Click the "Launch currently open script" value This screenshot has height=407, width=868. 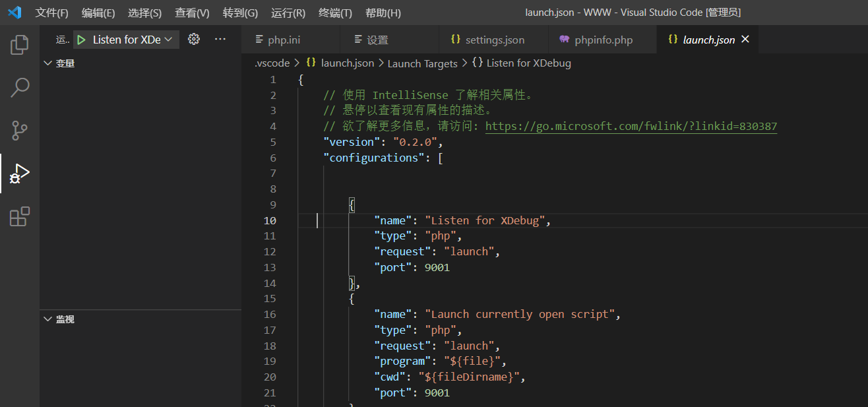coord(520,314)
